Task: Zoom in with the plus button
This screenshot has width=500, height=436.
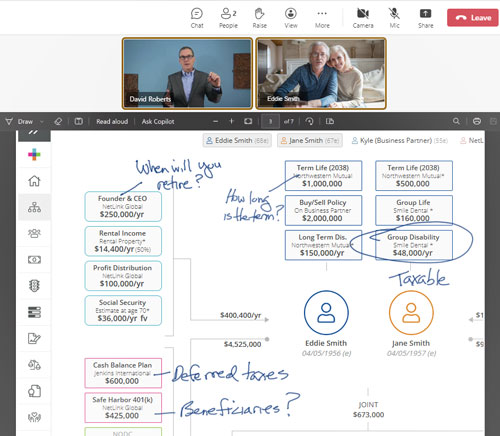Action: (x=231, y=121)
